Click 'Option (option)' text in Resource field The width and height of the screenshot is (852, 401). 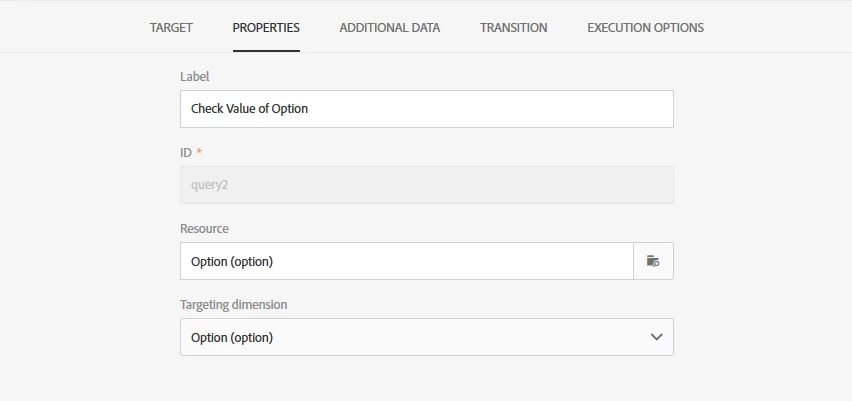point(231,261)
